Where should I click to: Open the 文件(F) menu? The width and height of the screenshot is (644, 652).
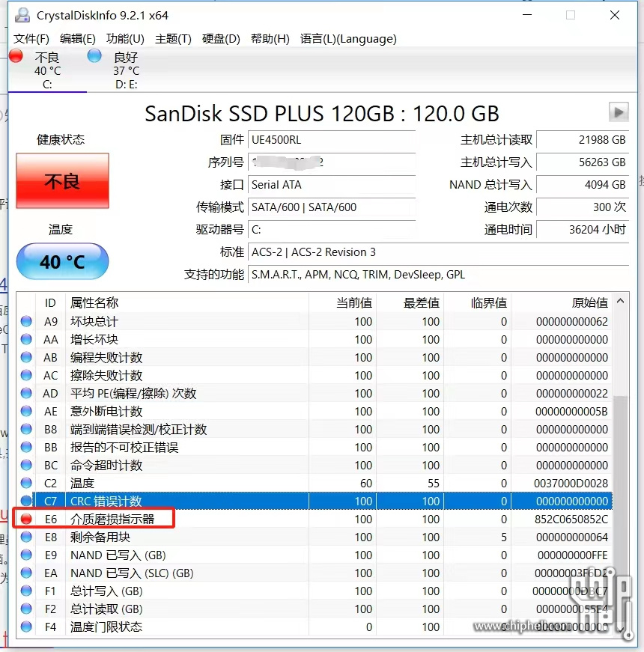point(31,39)
